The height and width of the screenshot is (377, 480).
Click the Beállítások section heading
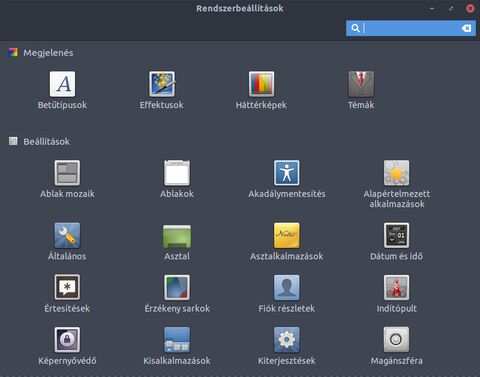(46, 142)
